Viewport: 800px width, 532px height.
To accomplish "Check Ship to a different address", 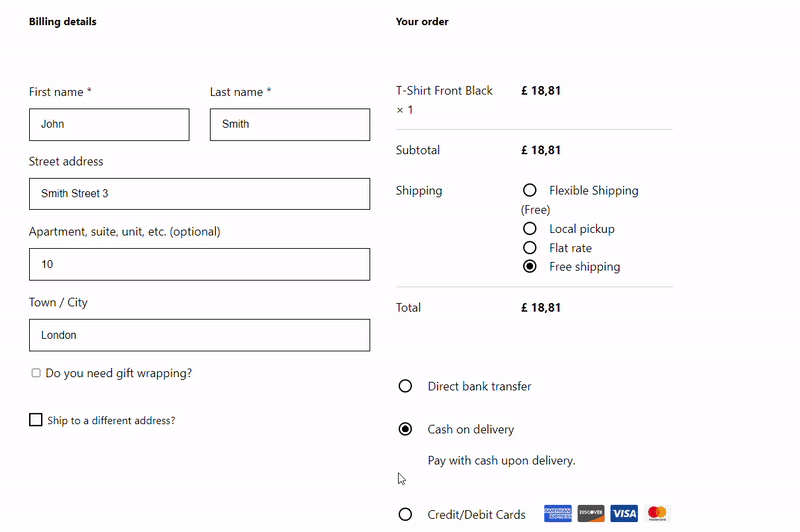I will 36,420.
